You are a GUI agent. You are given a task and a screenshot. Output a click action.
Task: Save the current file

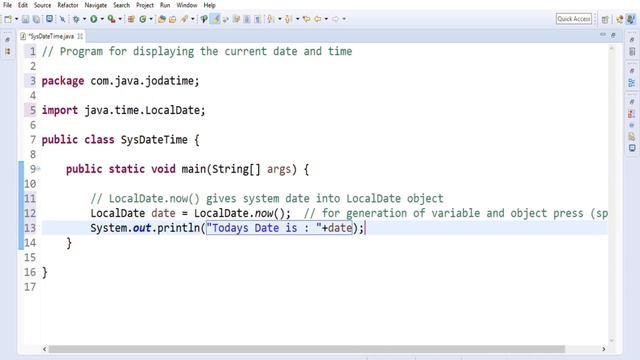point(25,19)
